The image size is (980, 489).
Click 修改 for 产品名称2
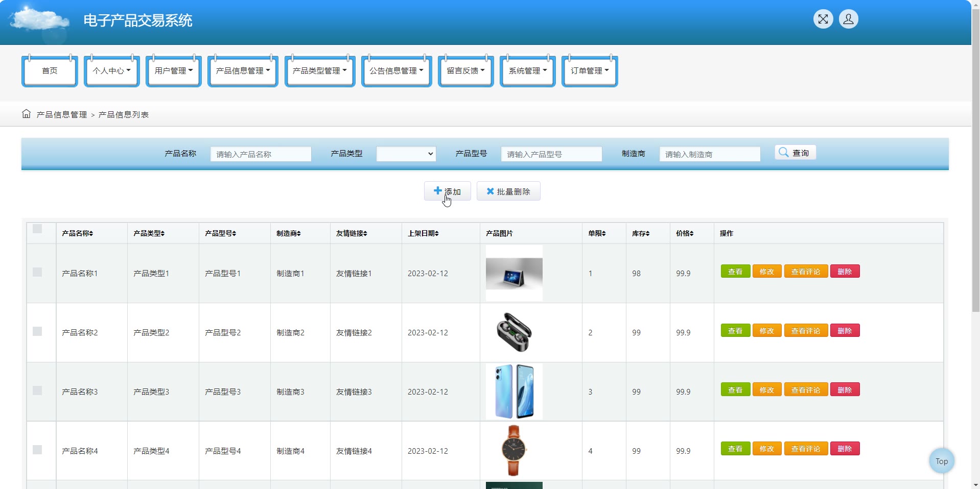(x=767, y=331)
